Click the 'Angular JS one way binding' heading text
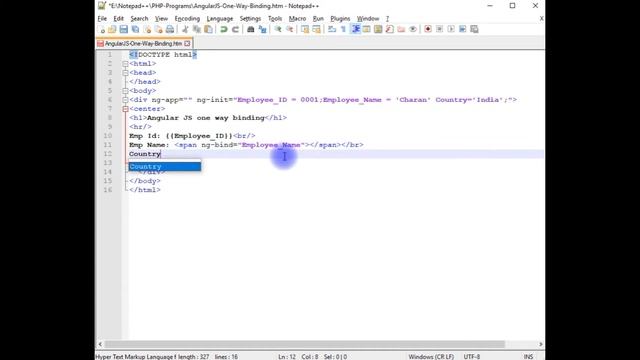The width and height of the screenshot is (640, 360). 206,118
